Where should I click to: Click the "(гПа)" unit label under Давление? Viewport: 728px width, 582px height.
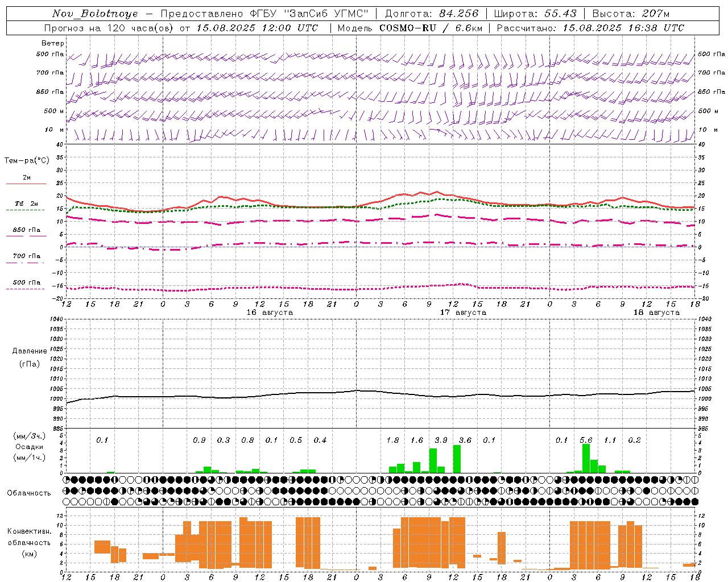tap(30, 364)
